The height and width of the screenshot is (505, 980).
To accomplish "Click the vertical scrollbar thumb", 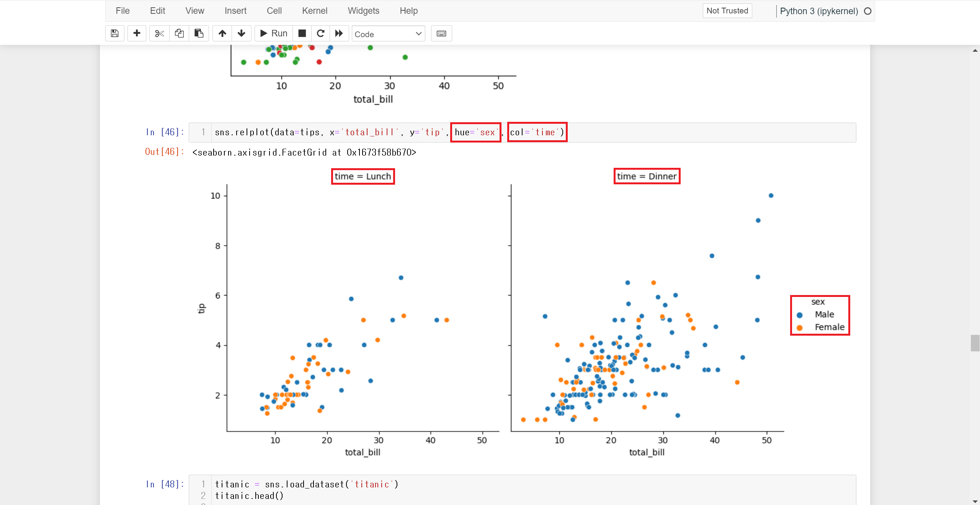I will pos(975,343).
